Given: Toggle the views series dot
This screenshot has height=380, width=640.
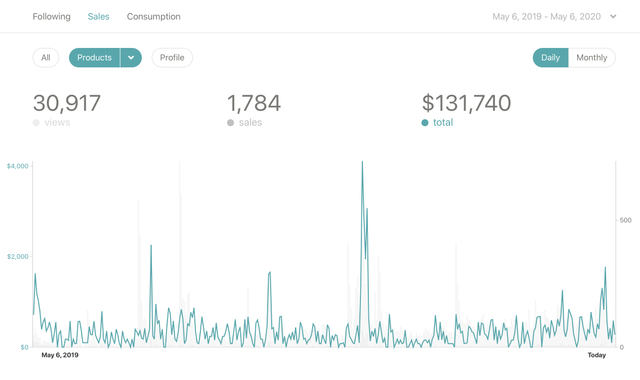Looking at the screenshot, I should click(36, 122).
